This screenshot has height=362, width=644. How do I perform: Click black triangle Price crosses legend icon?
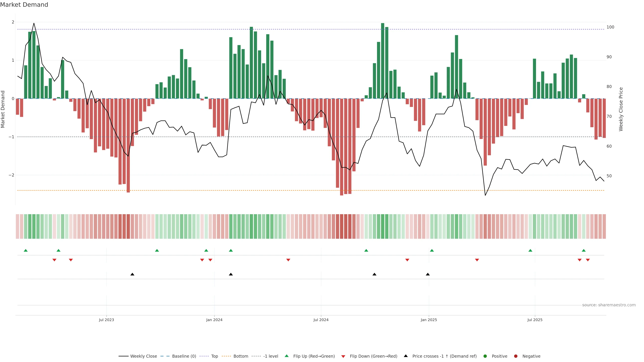[406, 356]
